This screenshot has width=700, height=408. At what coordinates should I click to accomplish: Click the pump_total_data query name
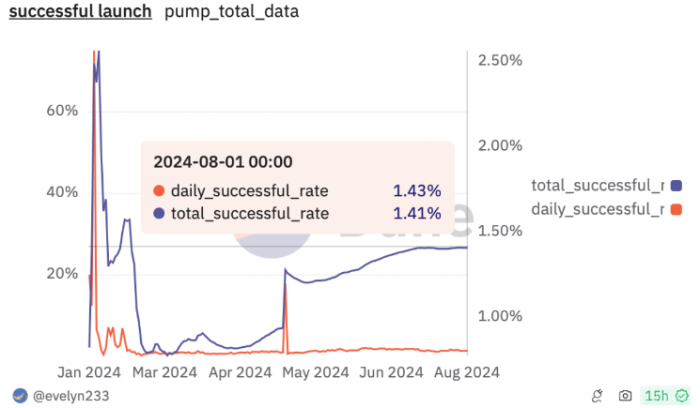click(x=231, y=13)
